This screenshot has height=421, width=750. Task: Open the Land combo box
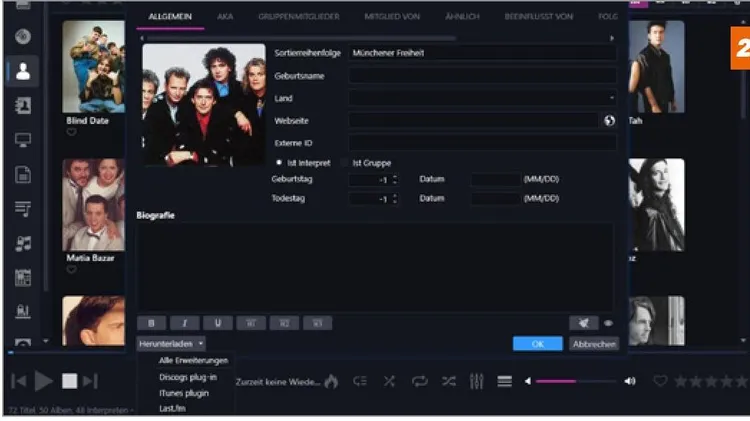pos(482,98)
